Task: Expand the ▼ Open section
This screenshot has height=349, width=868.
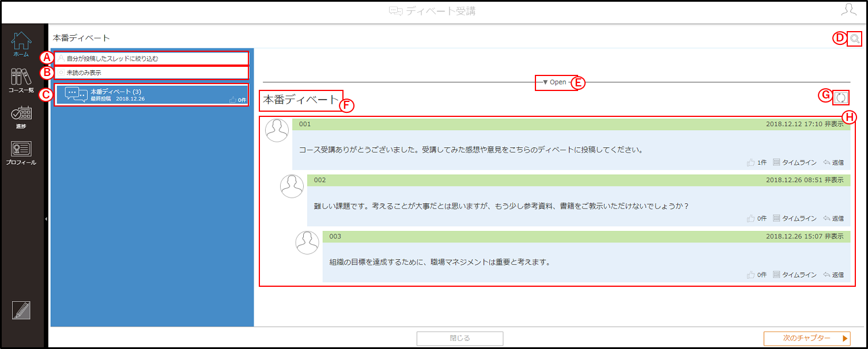Action: tap(554, 82)
